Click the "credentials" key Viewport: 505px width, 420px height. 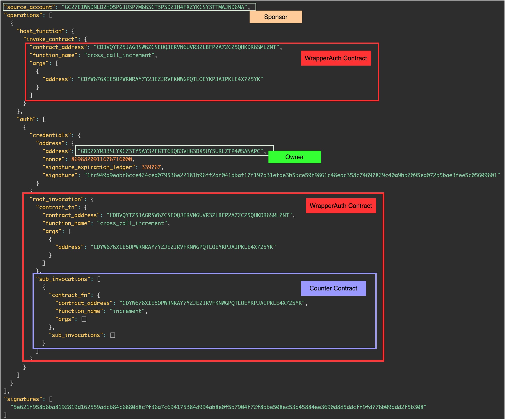(50, 135)
